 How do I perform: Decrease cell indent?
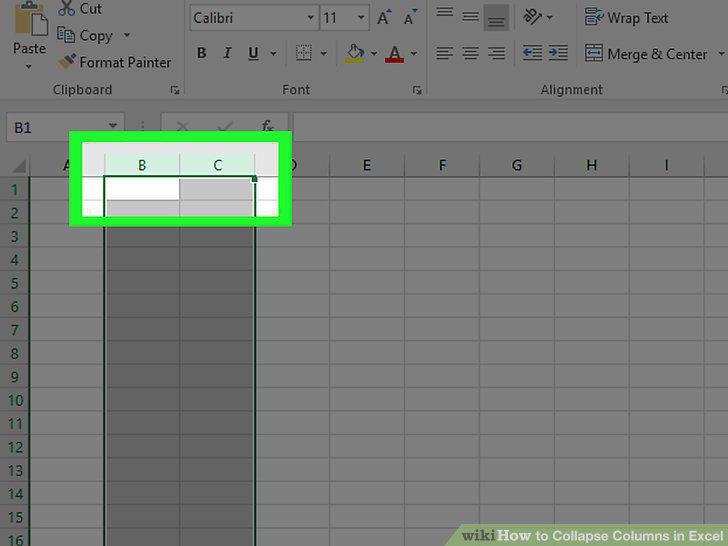click(x=532, y=53)
